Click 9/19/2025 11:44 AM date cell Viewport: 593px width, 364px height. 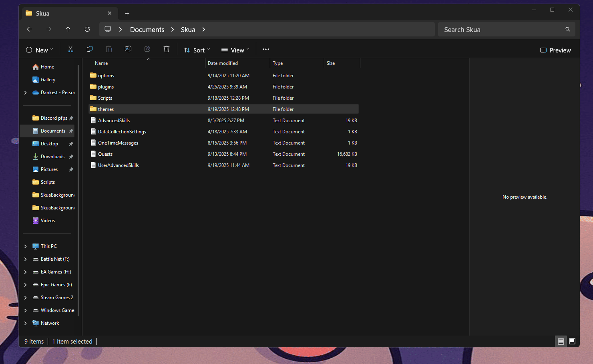click(228, 165)
